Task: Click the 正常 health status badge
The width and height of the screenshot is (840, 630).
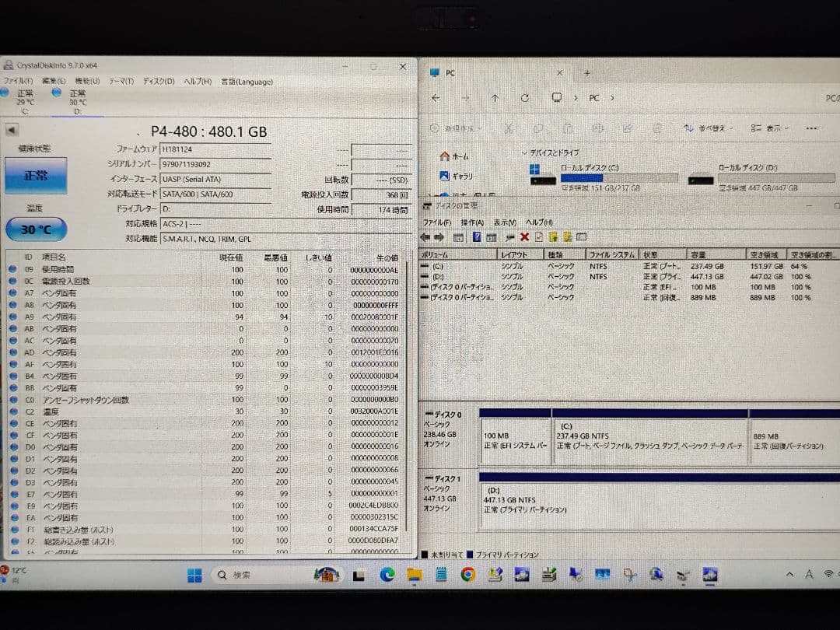Action: [34, 177]
